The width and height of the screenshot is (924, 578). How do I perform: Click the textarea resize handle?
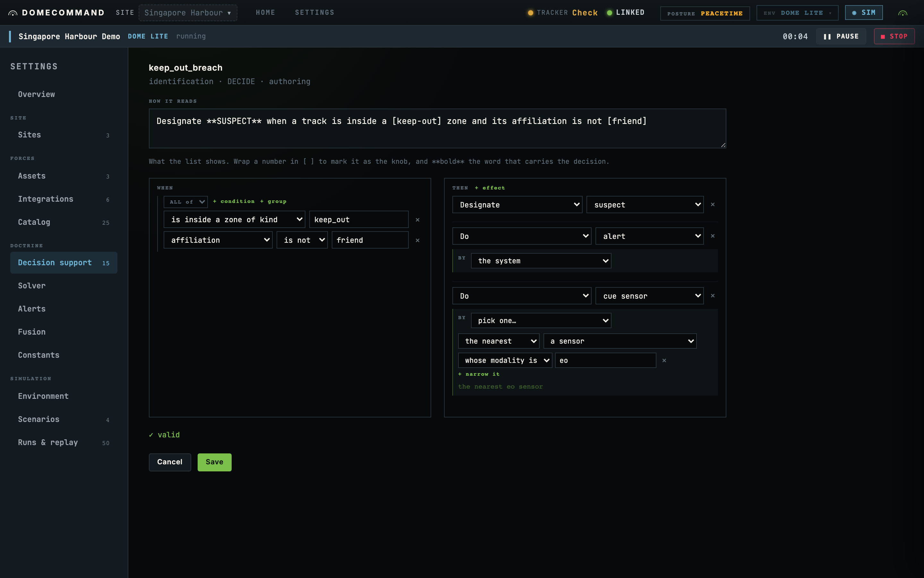[723, 145]
